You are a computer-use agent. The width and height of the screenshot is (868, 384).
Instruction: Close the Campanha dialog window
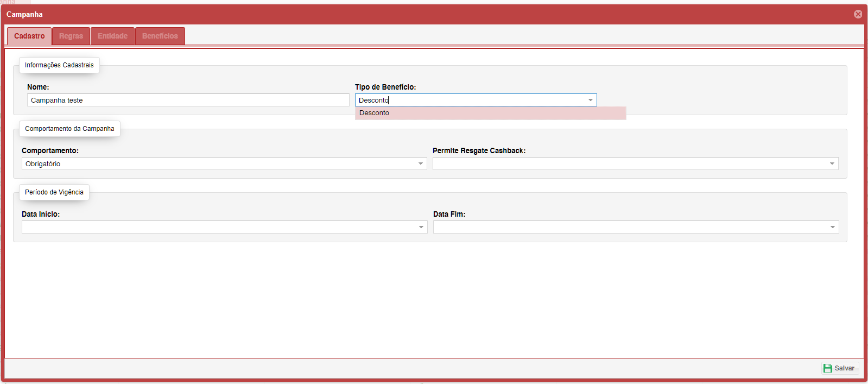pos(858,14)
